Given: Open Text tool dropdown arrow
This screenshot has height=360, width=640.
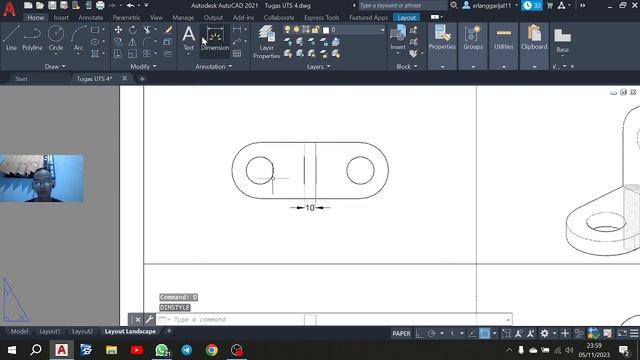Looking at the screenshot, I should pos(188,54).
